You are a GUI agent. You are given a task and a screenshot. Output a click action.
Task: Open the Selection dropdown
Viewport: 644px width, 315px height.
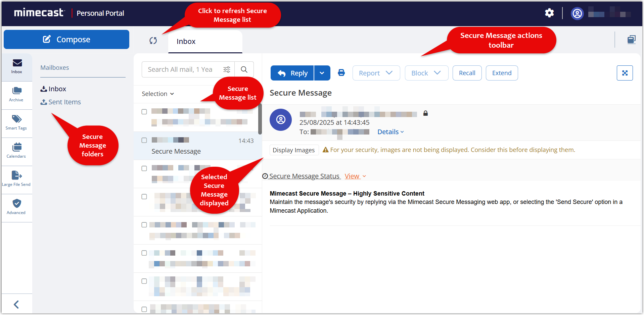[158, 94]
